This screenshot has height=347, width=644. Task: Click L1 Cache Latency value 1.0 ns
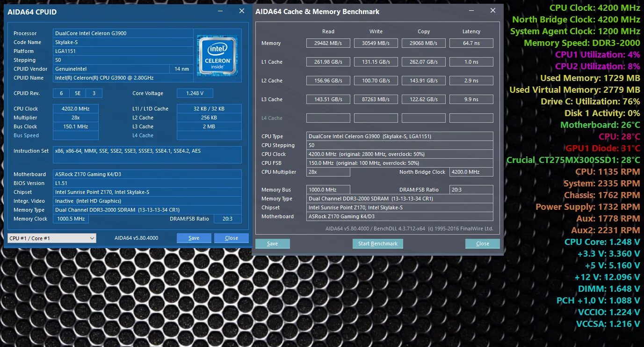[471, 62]
